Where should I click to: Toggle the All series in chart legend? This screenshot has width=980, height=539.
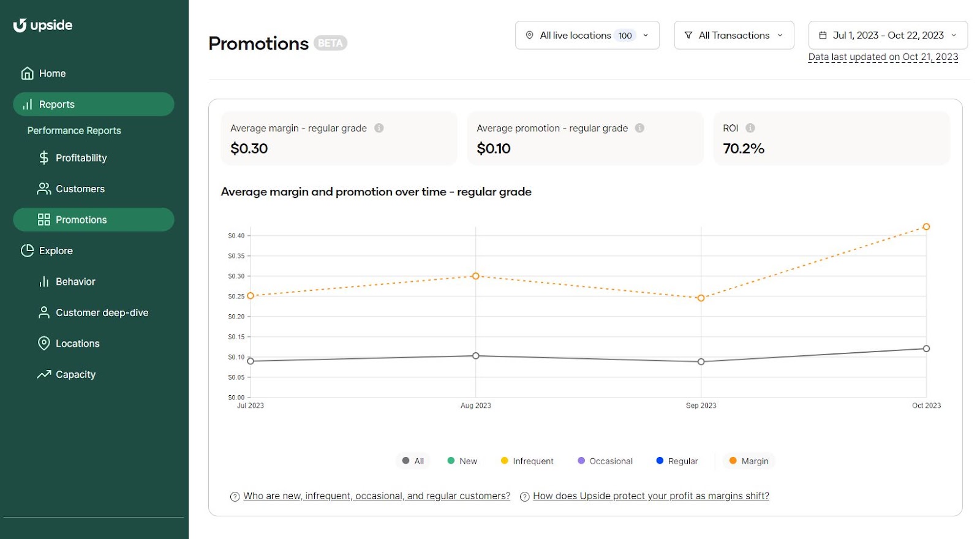pos(413,461)
